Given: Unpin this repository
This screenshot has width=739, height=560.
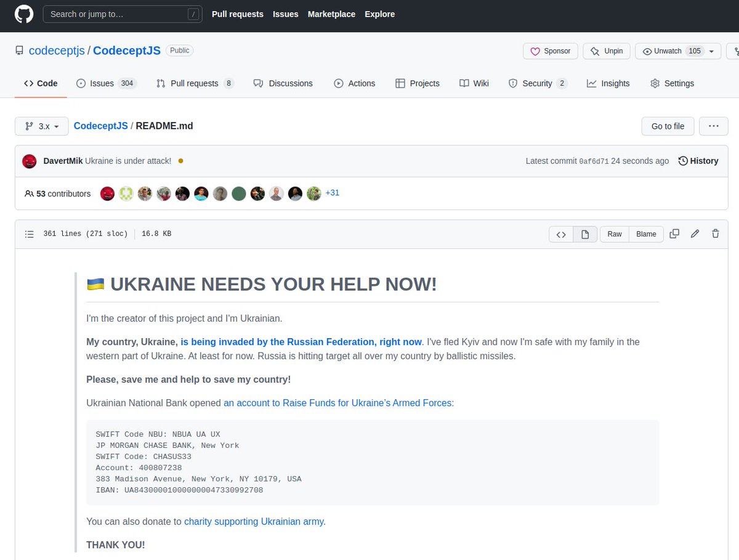Looking at the screenshot, I should point(606,51).
